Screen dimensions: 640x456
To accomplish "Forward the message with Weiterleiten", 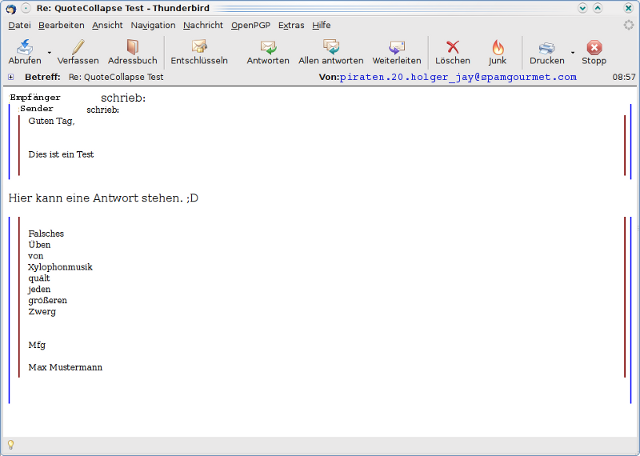I will (x=397, y=47).
